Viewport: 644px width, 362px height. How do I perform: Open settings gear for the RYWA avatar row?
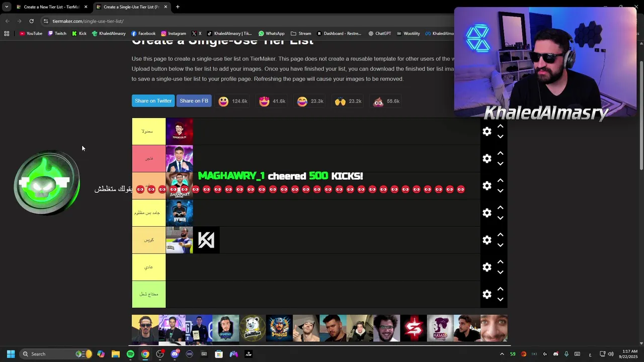(487, 213)
